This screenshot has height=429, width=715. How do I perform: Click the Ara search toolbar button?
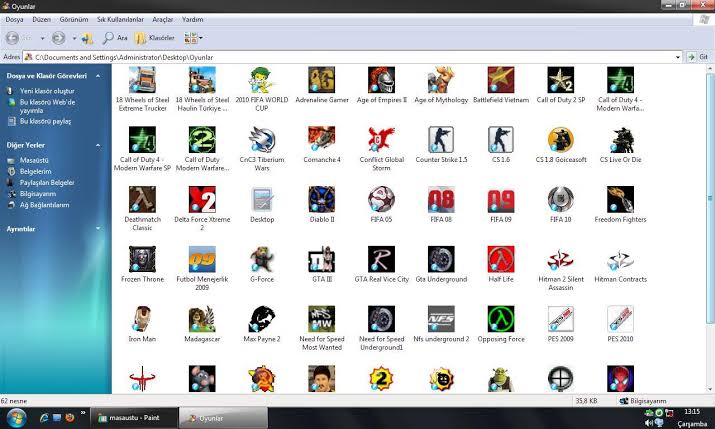point(115,38)
